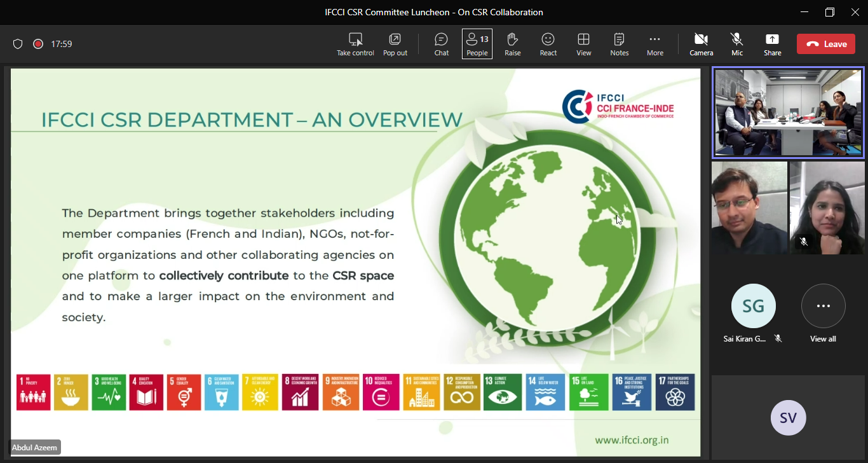Click View all participants button
Image resolution: width=868 pixels, height=463 pixels.
[x=823, y=307]
